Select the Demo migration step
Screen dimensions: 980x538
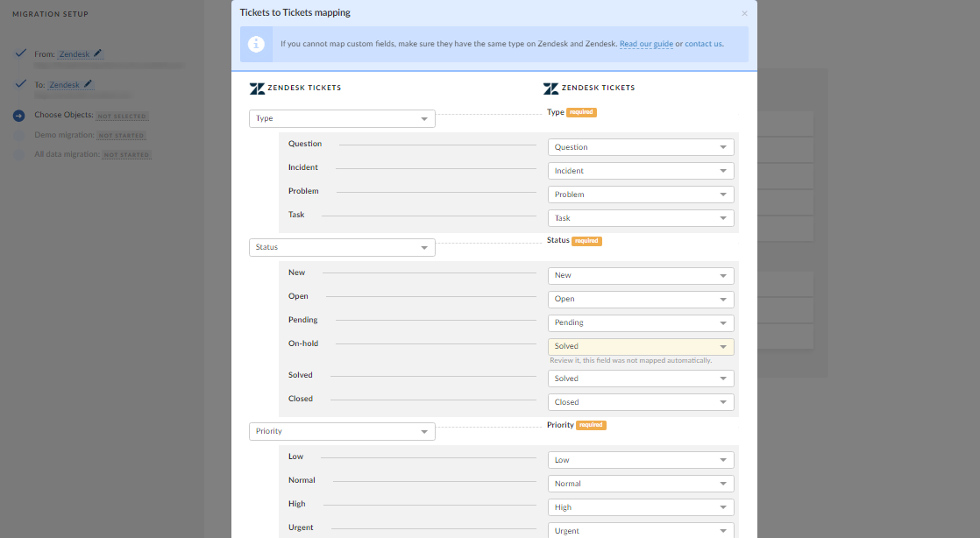tap(65, 135)
